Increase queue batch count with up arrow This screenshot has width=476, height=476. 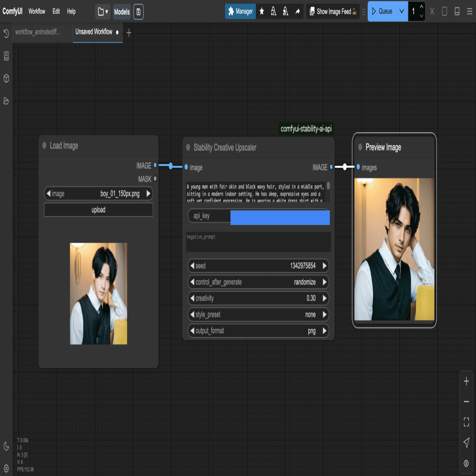coord(421,7)
